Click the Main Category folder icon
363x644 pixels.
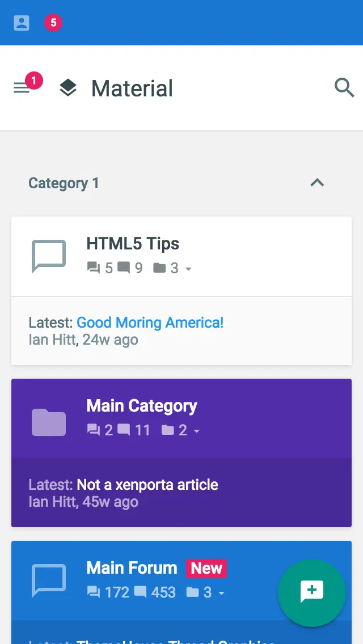(x=49, y=422)
